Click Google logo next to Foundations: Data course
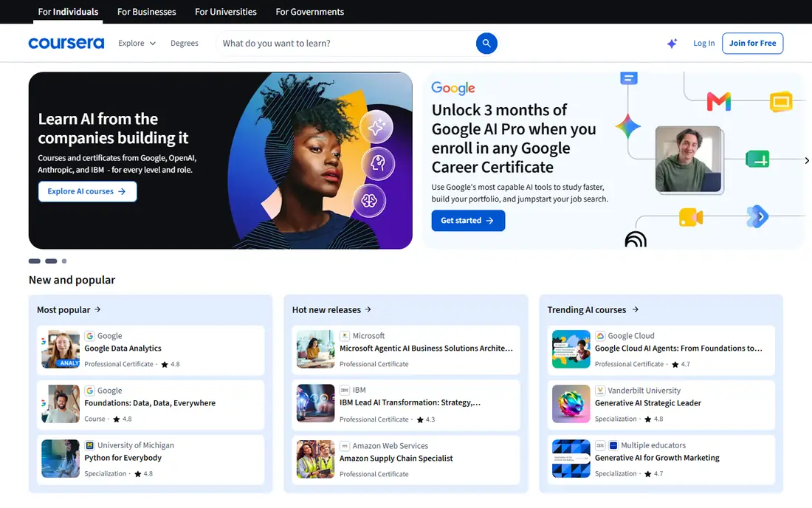Screen dimensions: 812x508 tap(89, 391)
